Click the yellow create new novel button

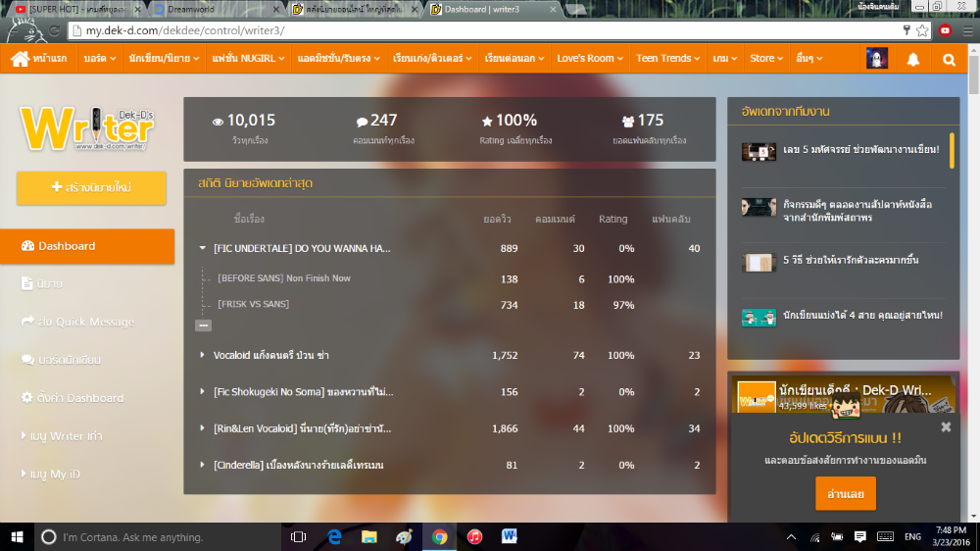click(91, 187)
